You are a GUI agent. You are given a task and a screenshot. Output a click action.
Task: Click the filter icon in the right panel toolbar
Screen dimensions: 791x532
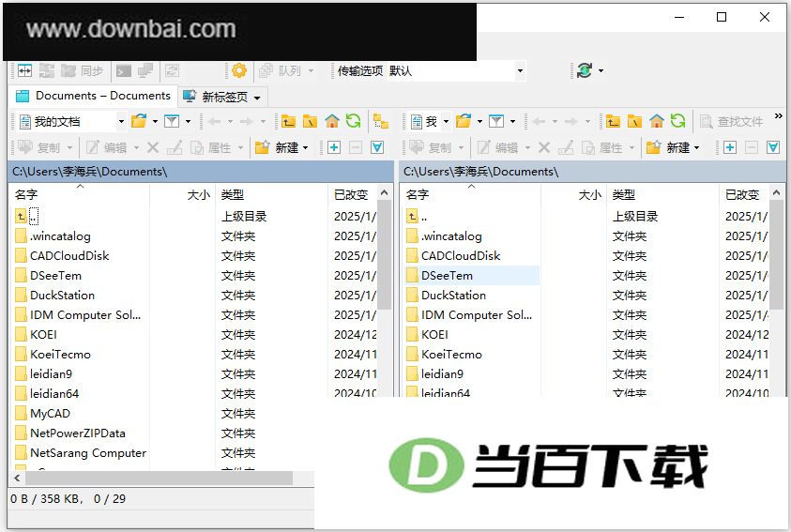click(496, 121)
